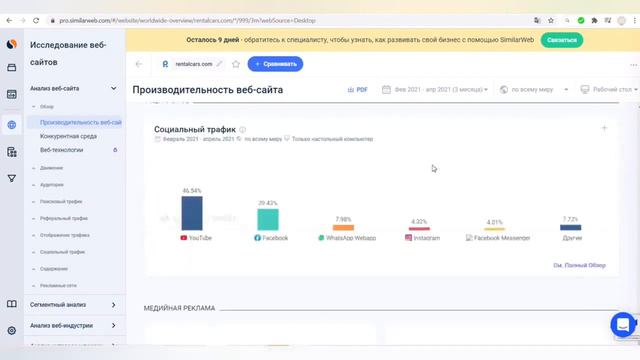640x360 pixels.
Task: Open the app analysis icon in left rail
Action: 11,152
